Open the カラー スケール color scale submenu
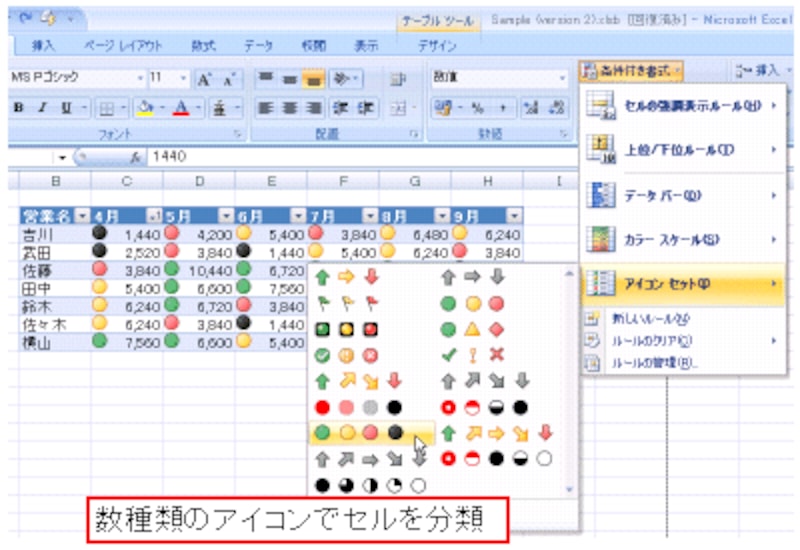Image resolution: width=800 pixels, height=550 pixels. click(680, 239)
